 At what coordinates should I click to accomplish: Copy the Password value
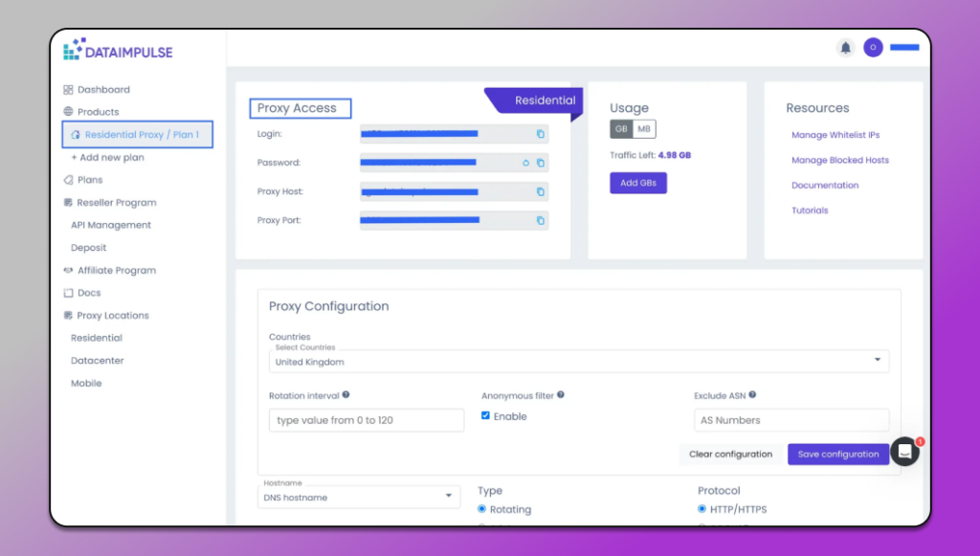click(x=541, y=163)
